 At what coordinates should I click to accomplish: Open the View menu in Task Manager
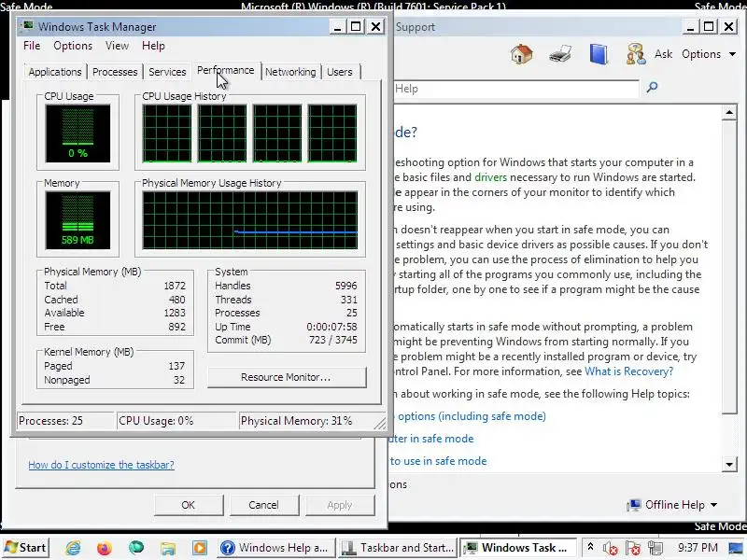(x=118, y=46)
